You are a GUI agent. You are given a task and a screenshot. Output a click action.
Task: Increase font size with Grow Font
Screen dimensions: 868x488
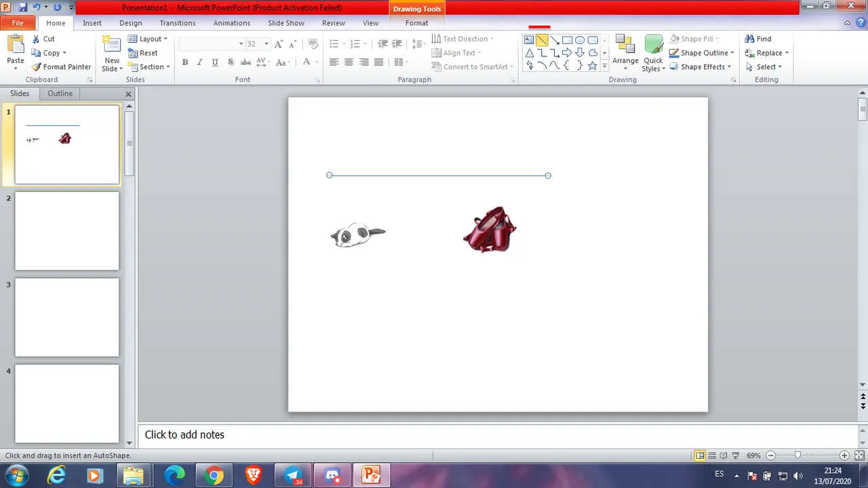coord(279,43)
